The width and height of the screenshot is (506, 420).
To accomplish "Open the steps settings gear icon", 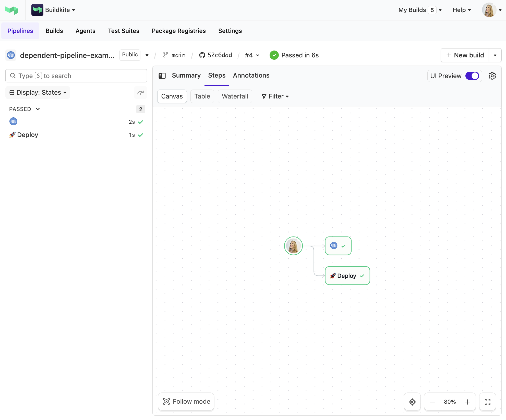I will tap(492, 76).
